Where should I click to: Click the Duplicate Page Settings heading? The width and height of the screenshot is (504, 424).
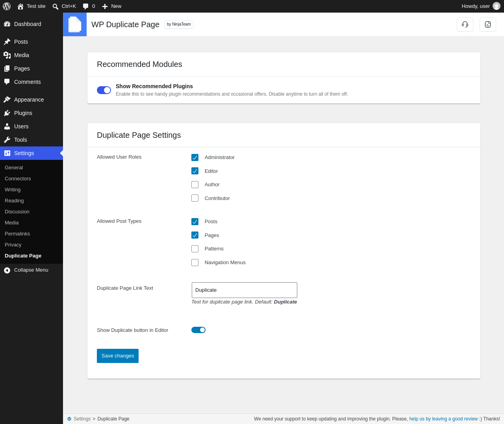pos(139,135)
